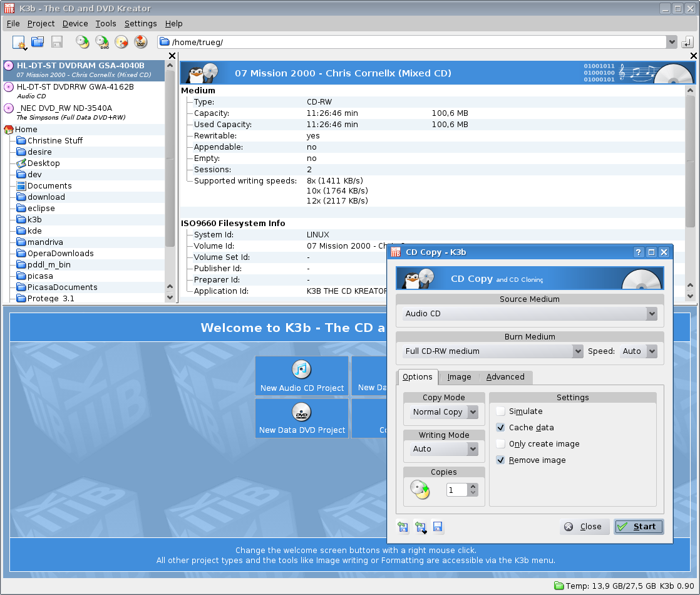Click the Erase CD-RW toolbar icon
Screen dimensions: 700x595
121,42
